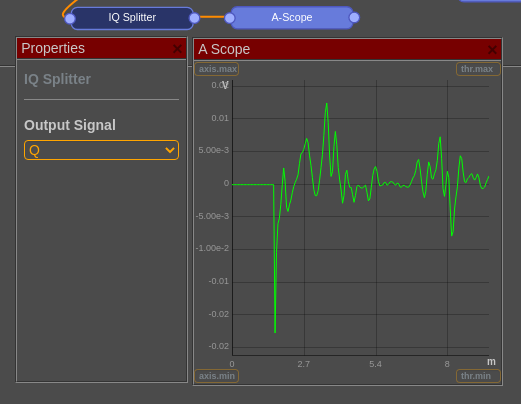The height and width of the screenshot is (404, 521).
Task: Click the axis.min field
Action: pyautogui.click(x=217, y=376)
